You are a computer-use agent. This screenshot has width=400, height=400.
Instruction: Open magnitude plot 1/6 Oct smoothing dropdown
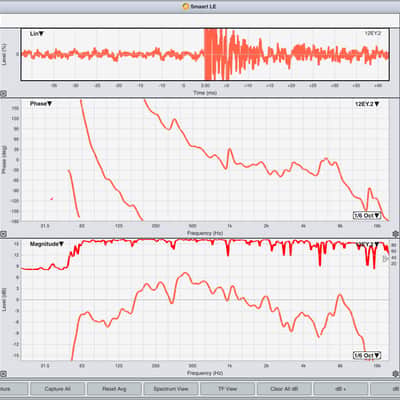pos(367,356)
